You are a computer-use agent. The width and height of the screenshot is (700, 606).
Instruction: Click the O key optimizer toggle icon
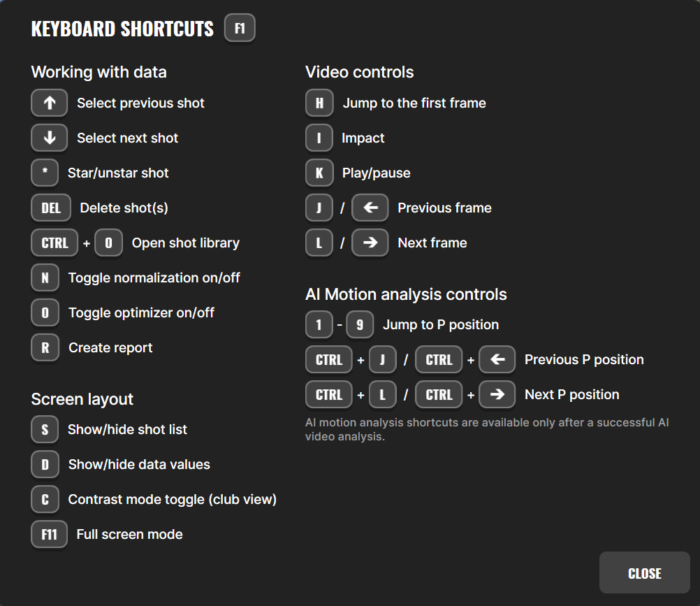[45, 312]
